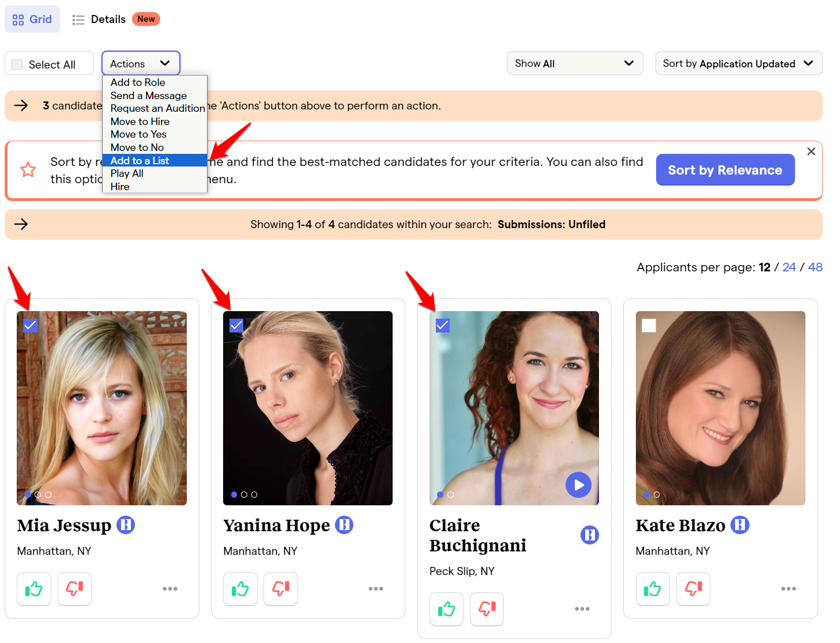The width and height of the screenshot is (840, 643).
Task: Open the Actions dropdown
Action: (141, 63)
